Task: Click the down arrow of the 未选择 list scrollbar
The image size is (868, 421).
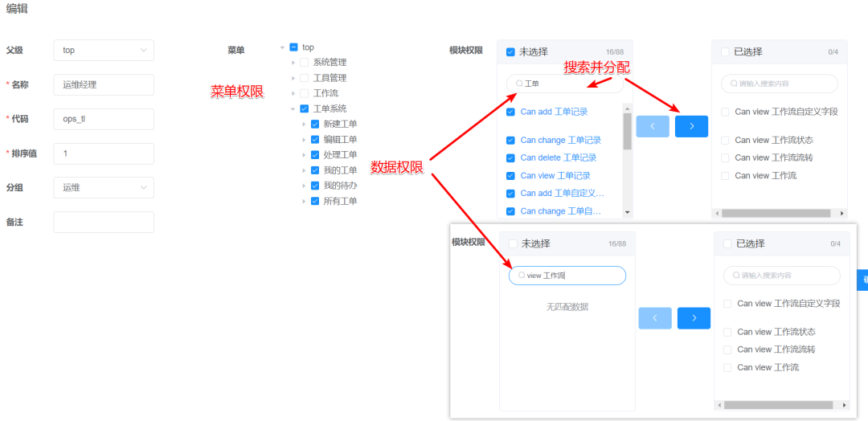Action: coord(627,212)
